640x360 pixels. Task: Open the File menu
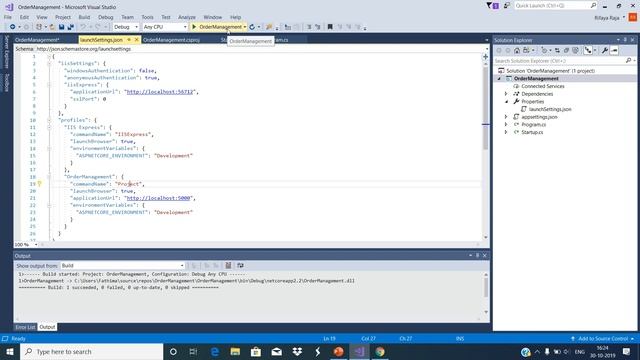pyautogui.click(x=8, y=17)
